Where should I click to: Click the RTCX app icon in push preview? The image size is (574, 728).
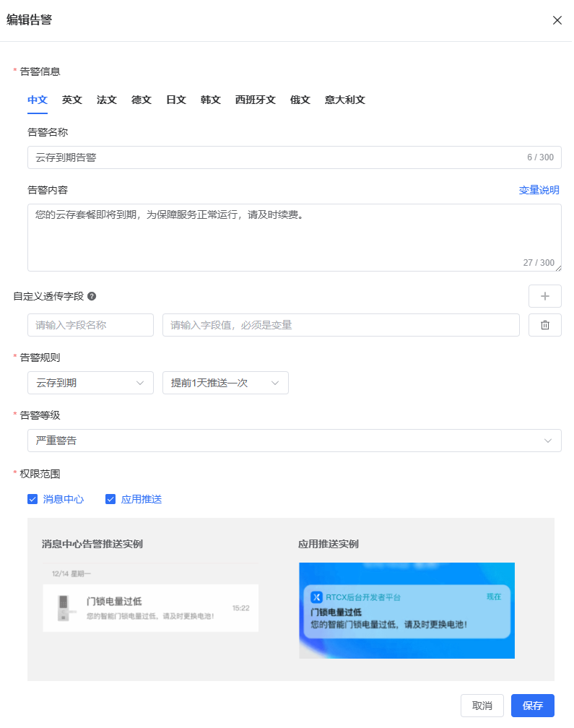click(x=316, y=597)
